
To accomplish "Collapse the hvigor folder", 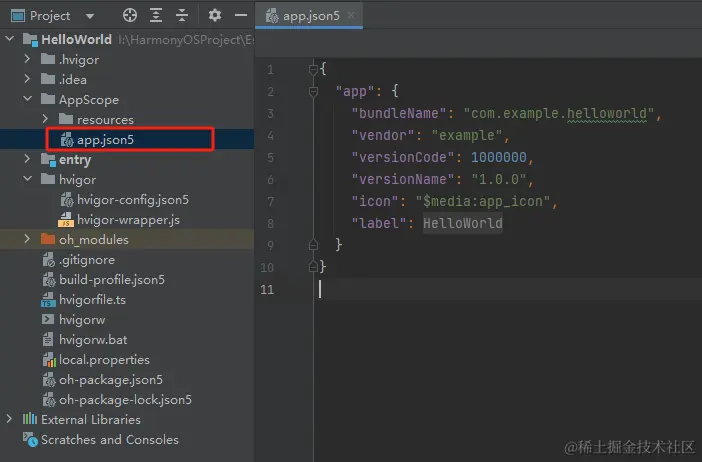I will click(x=27, y=179).
